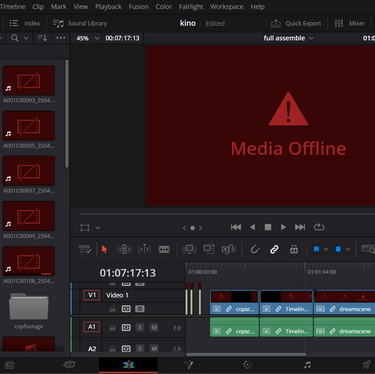Mute the A1 audio track
Viewport: 375px width, 374px height.
coord(154,328)
